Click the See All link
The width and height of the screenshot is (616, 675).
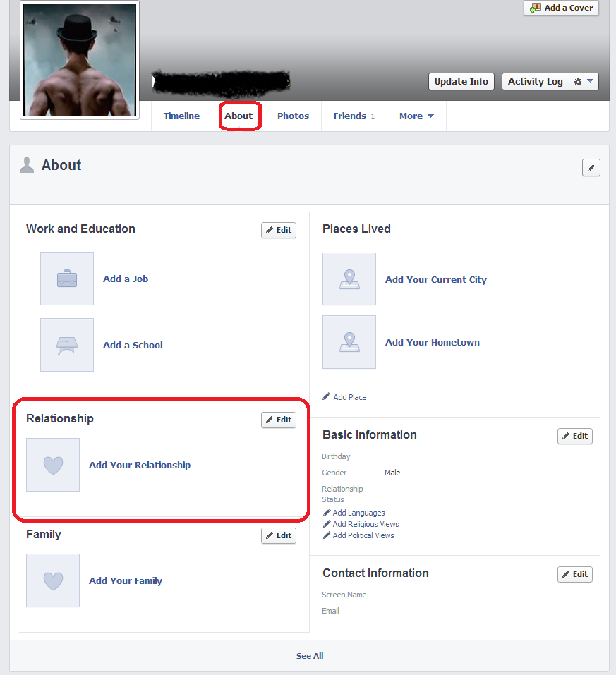[x=310, y=656]
